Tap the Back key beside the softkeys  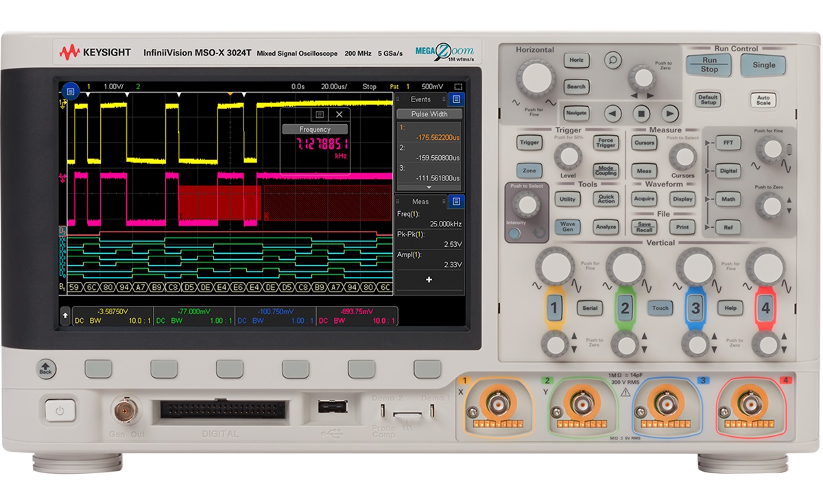(46, 368)
